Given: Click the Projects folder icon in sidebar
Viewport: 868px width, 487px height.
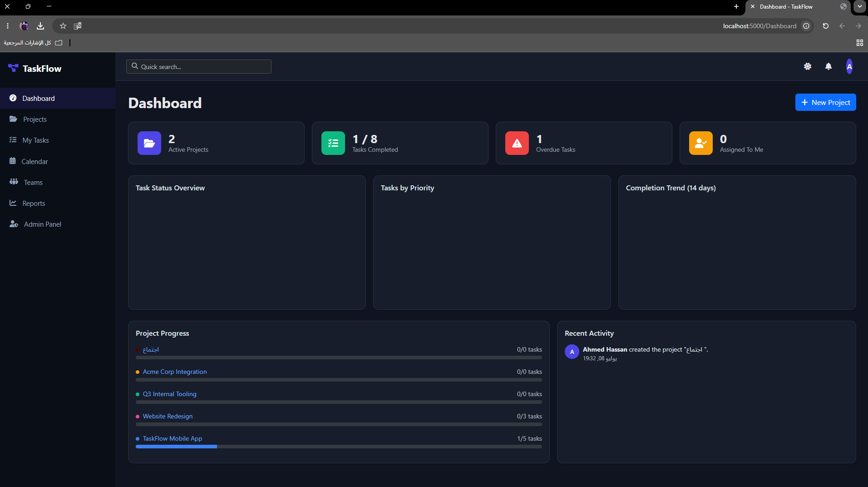Looking at the screenshot, I should tap(13, 119).
